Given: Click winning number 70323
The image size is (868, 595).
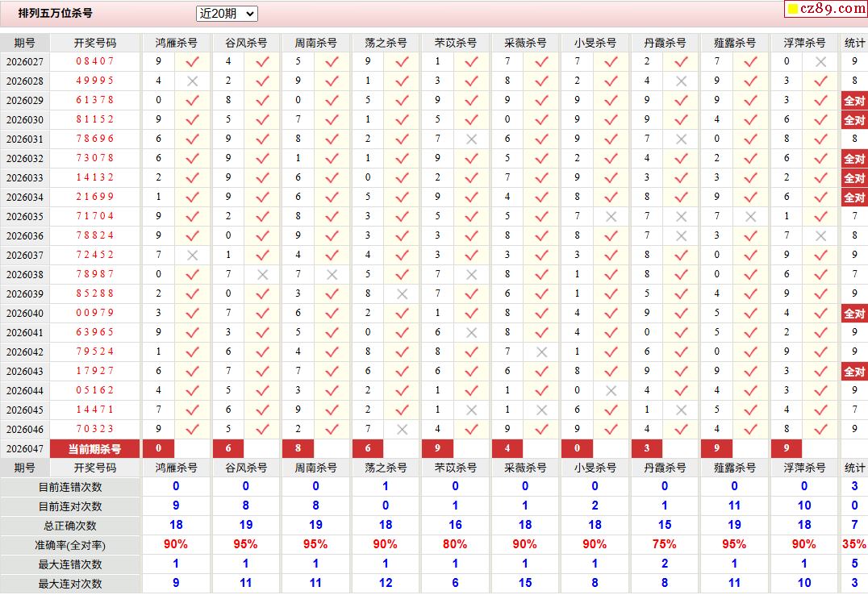Looking at the screenshot, I should (94, 430).
